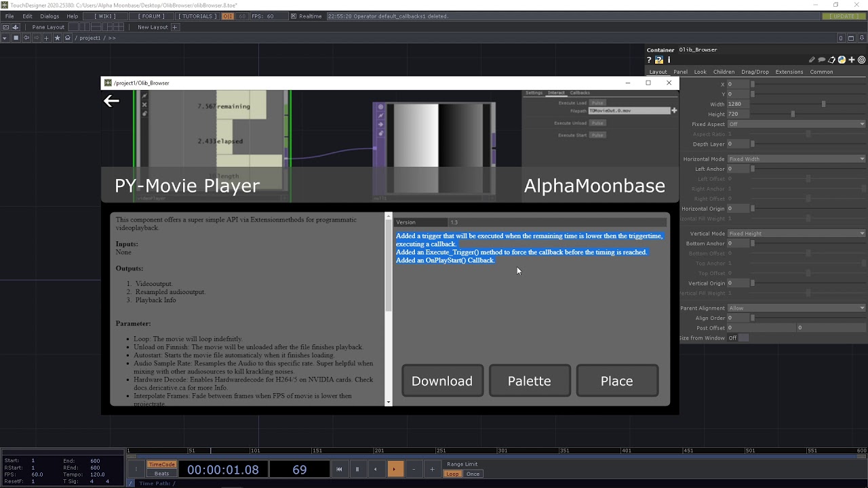Go back in network path arrow
The height and width of the screenshot is (488, 868).
pos(26,38)
